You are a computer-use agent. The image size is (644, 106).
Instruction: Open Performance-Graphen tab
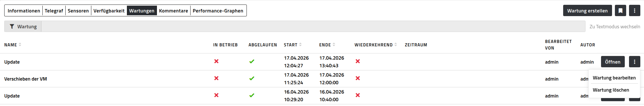218,11
